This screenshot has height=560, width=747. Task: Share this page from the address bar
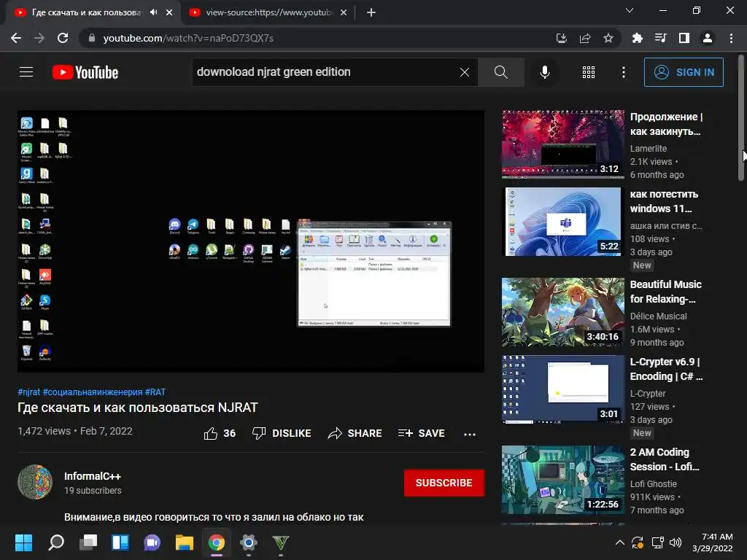(585, 38)
